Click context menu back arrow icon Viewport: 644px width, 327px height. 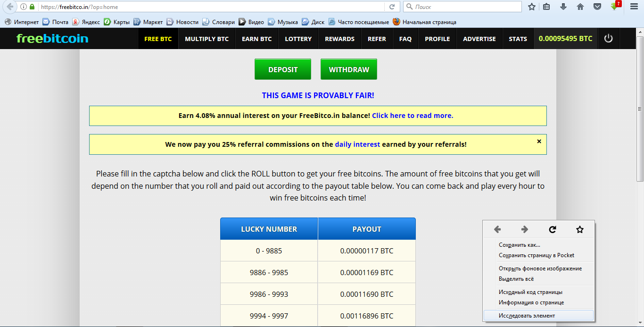coord(497,230)
